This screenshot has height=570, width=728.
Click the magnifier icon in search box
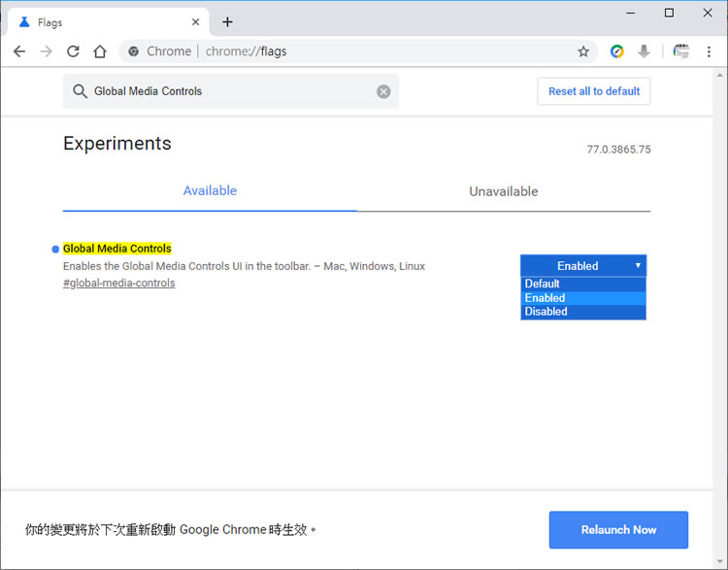(x=80, y=91)
